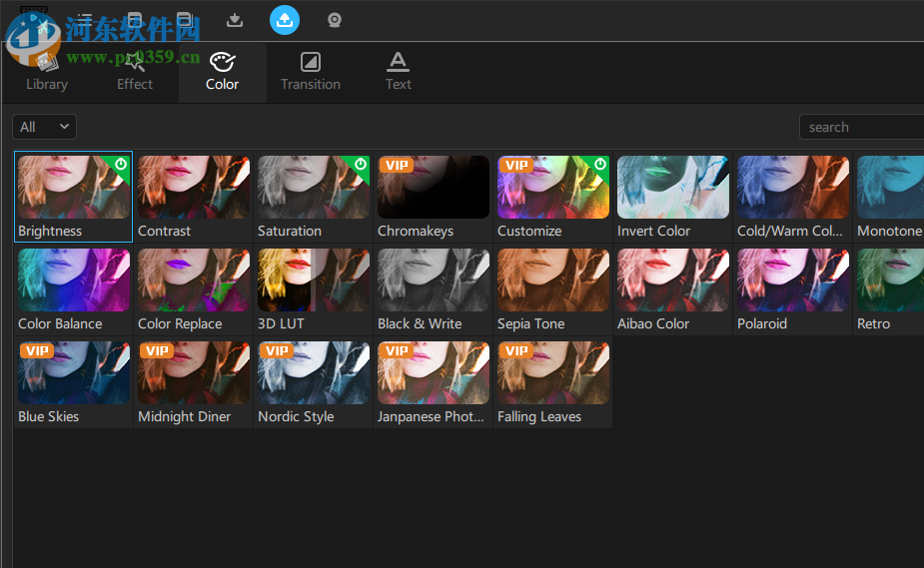Switch to the Effect tab
The height and width of the screenshot is (568, 924).
[135, 73]
